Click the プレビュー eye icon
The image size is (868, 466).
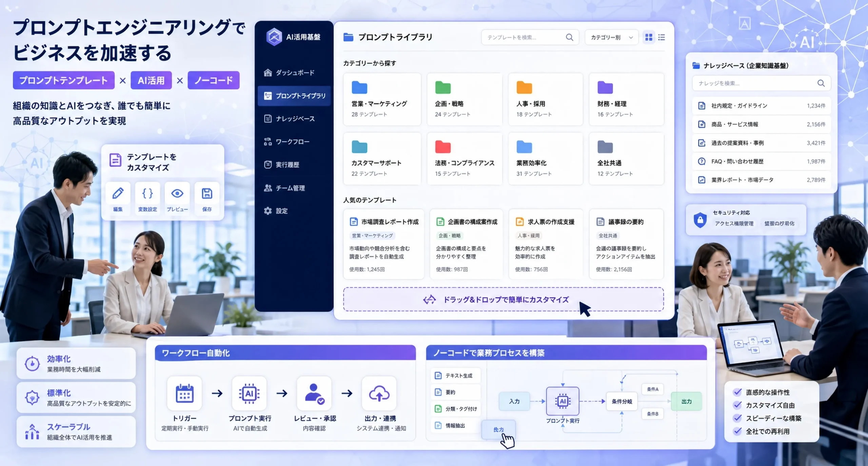tap(177, 193)
